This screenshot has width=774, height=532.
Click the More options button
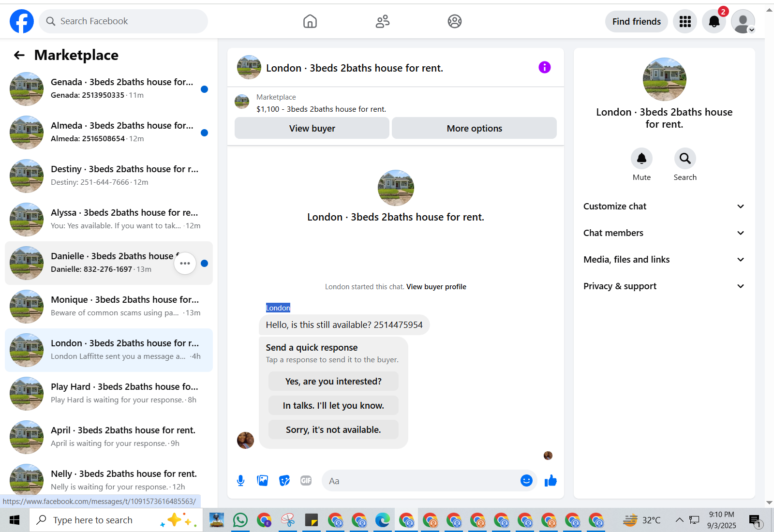tap(474, 128)
